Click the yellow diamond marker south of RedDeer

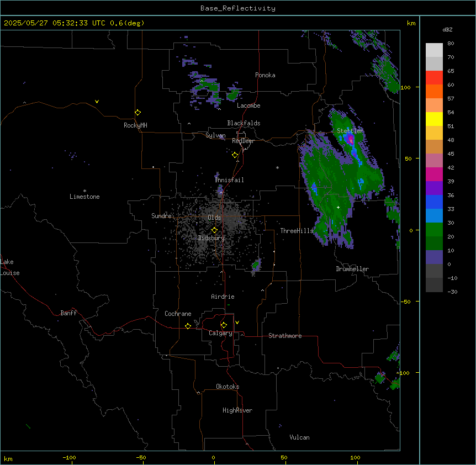[235, 155]
